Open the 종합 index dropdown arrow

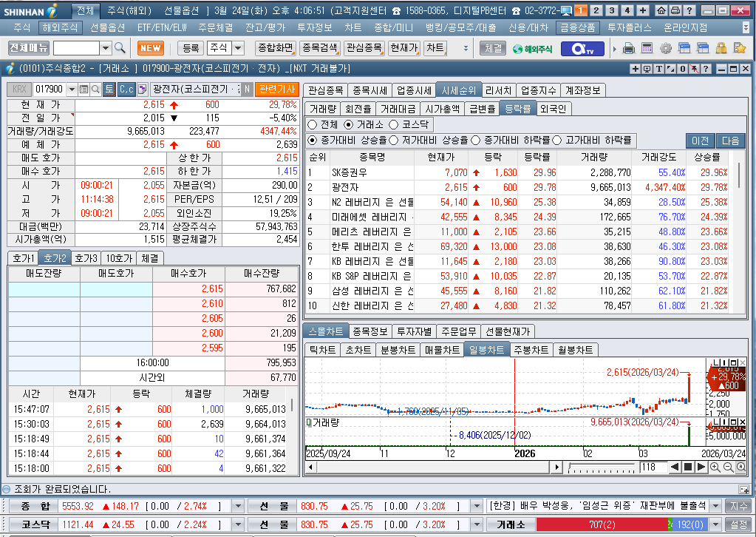(x=238, y=506)
